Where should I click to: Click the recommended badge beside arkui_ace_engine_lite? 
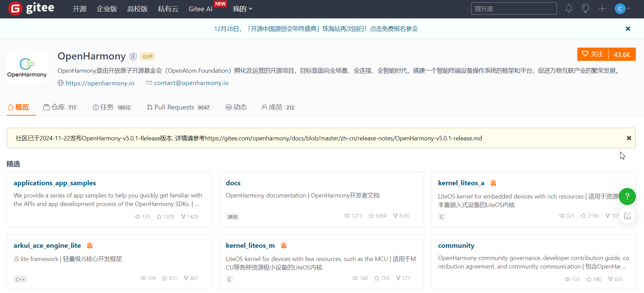[x=90, y=246]
